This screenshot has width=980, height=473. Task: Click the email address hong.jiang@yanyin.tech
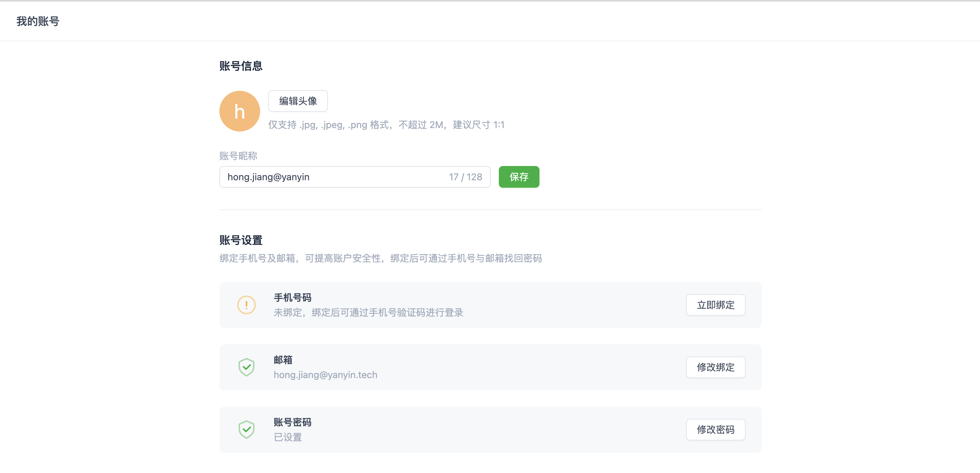point(325,374)
